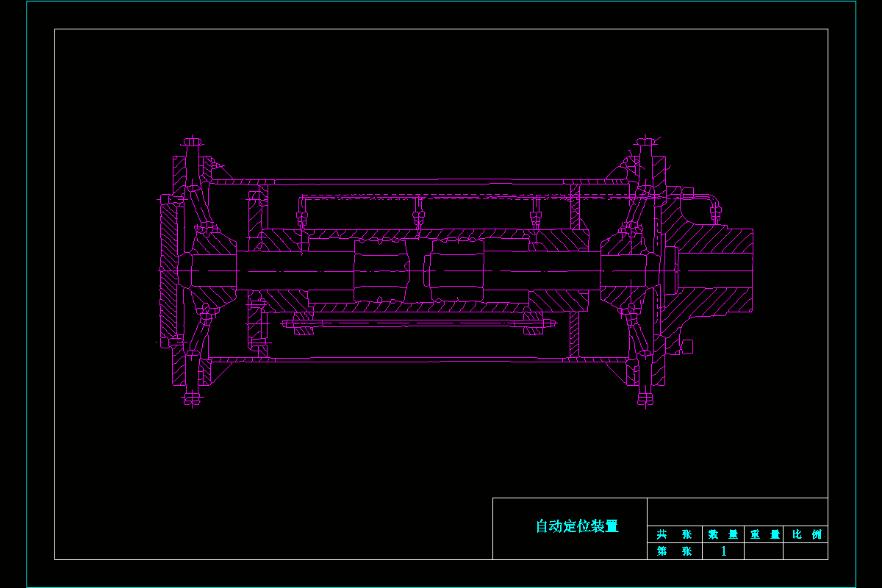Screen dimensions: 882x588
Task: Click the 第 张 cell in title block
Action: point(675,551)
